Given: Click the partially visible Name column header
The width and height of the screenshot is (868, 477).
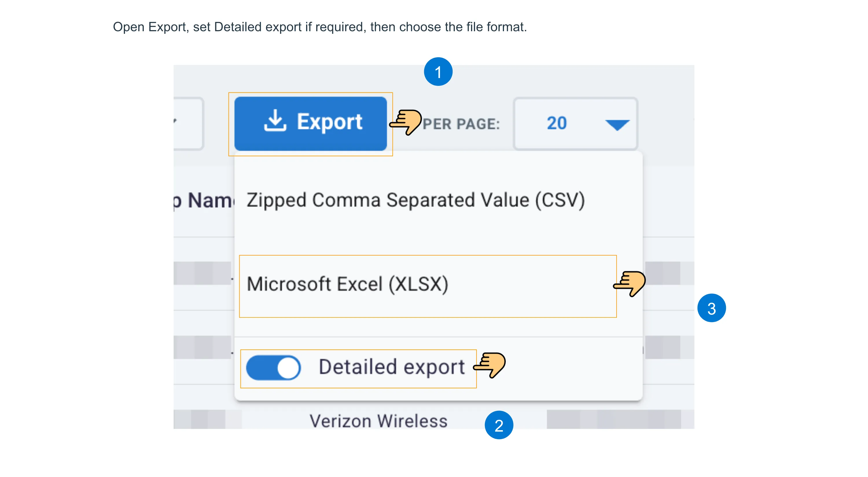Looking at the screenshot, I should click(203, 201).
